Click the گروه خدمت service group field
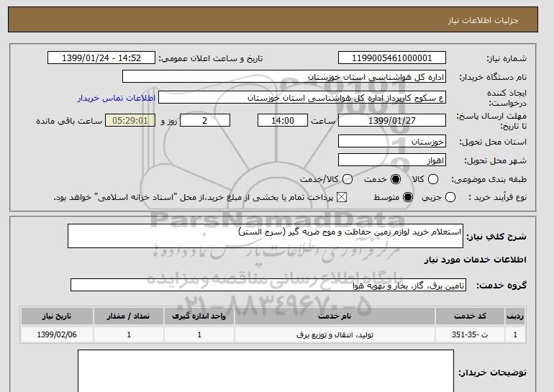 pyautogui.click(x=268, y=285)
